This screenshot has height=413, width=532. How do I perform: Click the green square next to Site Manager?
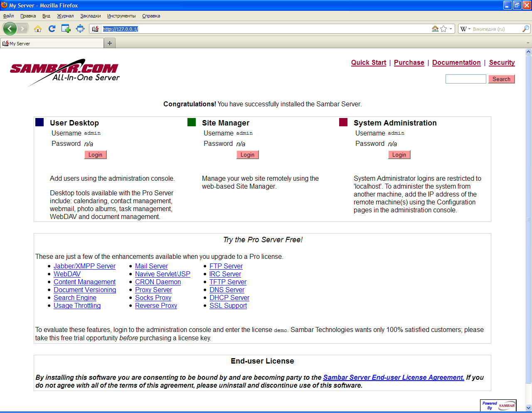(x=192, y=122)
